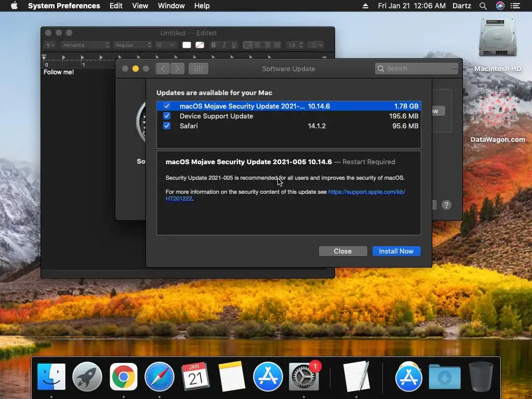Open the Regular typeface dropdown in TextEdit
Image resolution: width=532 pixels, height=399 pixels.
pyautogui.click(x=132, y=45)
